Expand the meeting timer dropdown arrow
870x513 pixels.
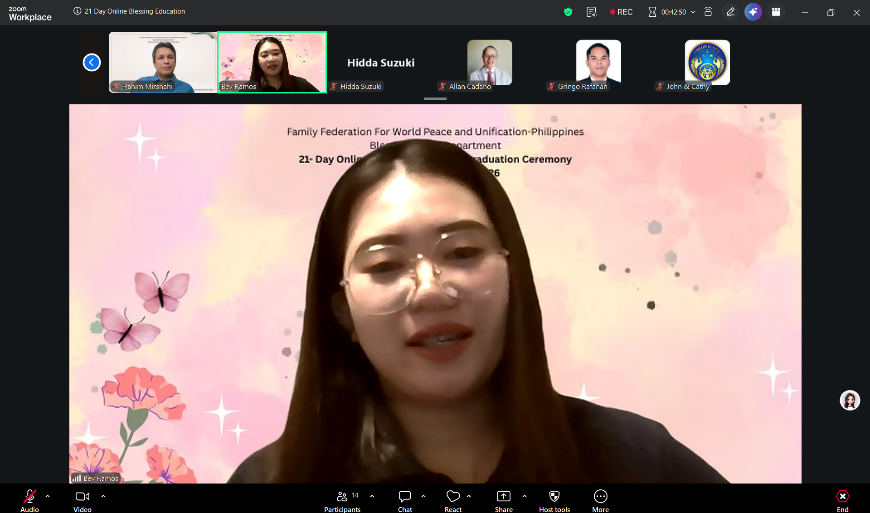692,12
